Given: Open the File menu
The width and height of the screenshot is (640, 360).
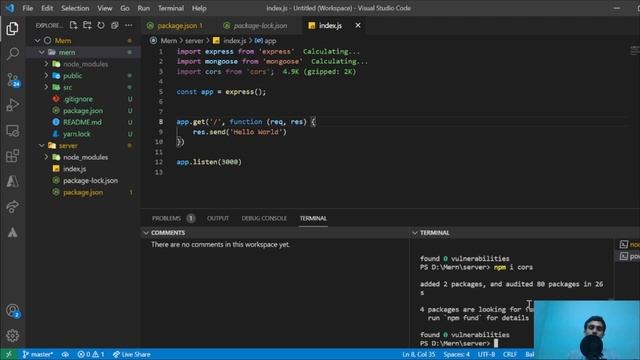Looking at the screenshot, I should click(28, 8).
